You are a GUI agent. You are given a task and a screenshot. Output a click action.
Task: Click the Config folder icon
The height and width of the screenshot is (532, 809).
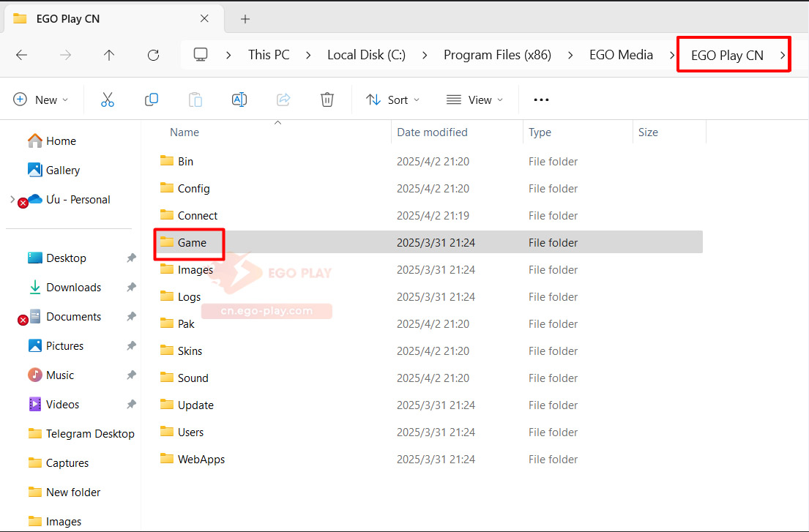click(167, 187)
